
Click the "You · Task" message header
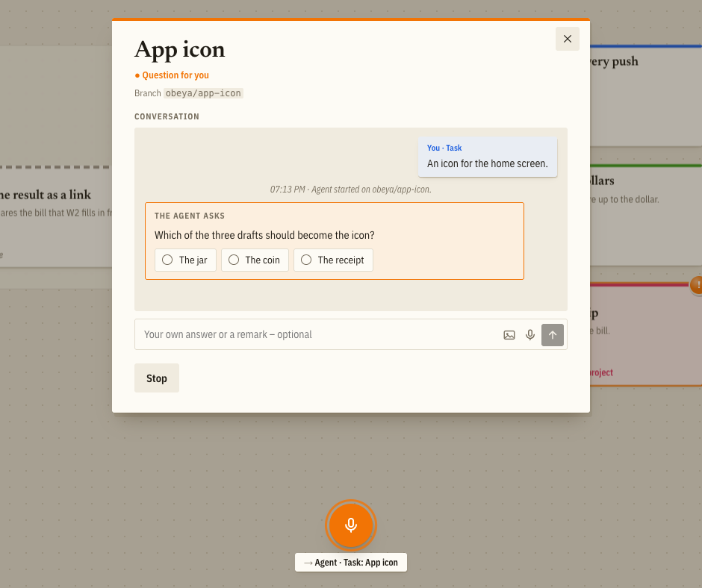click(x=444, y=148)
